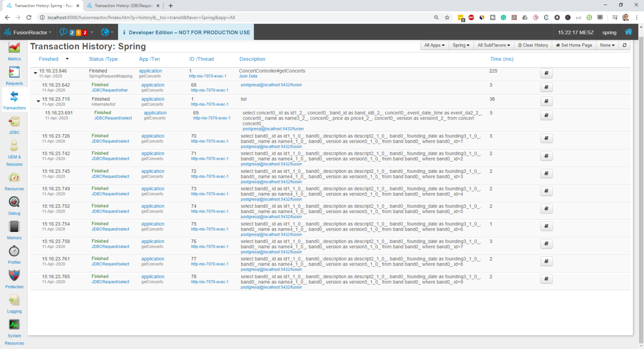Open the notifications speech bubble icon
This screenshot has height=349, width=644.
point(64,32)
